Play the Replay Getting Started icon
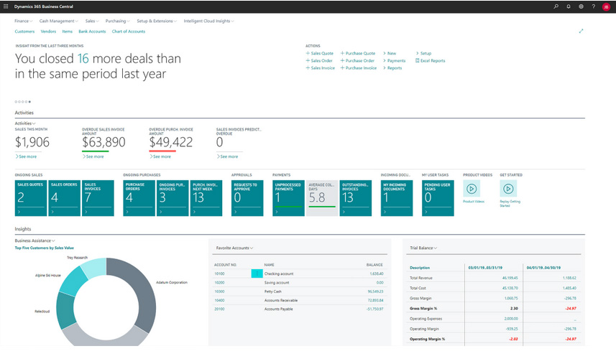The height and width of the screenshot is (364, 616). coord(508,189)
